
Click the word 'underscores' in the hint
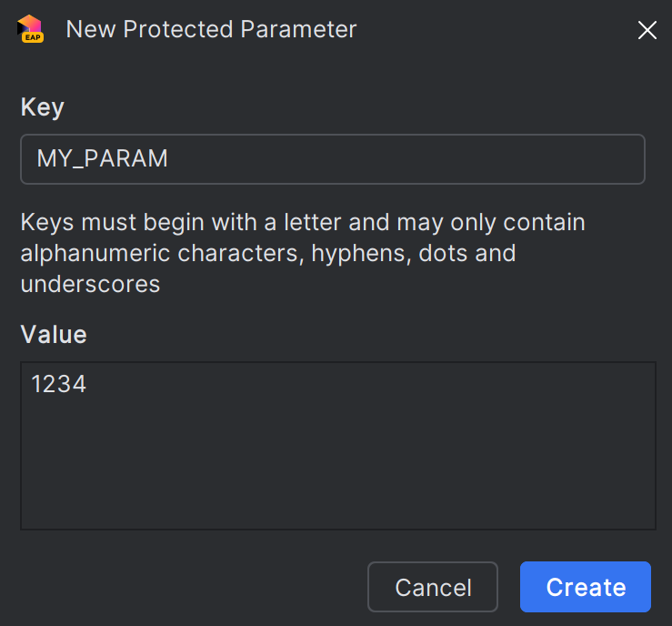point(90,284)
